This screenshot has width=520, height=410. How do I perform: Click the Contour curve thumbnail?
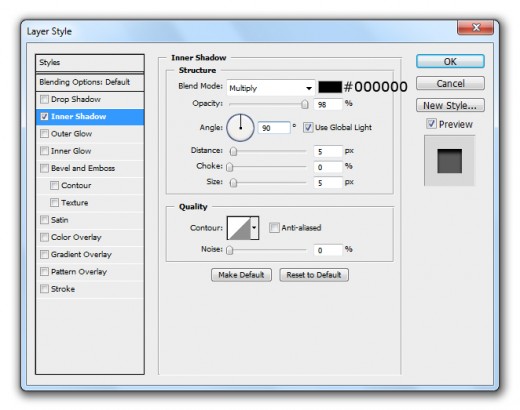[x=239, y=228]
